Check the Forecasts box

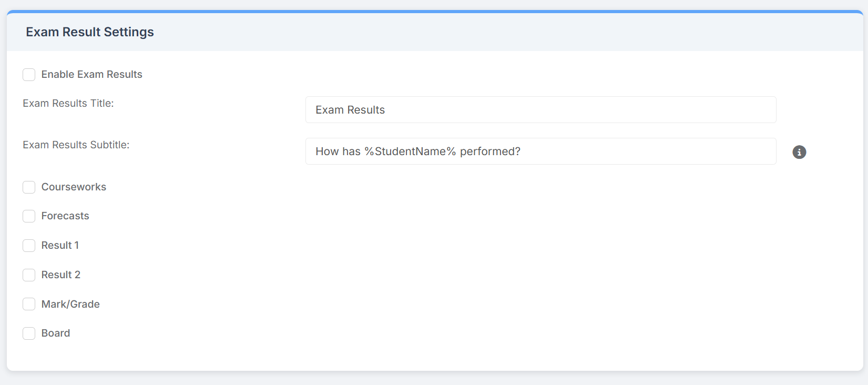point(29,216)
